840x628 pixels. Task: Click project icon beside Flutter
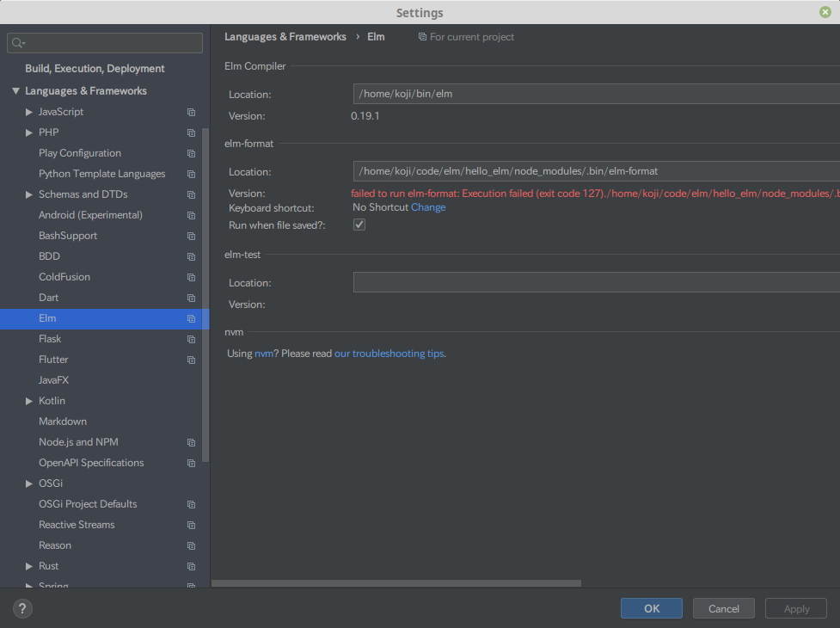click(191, 360)
